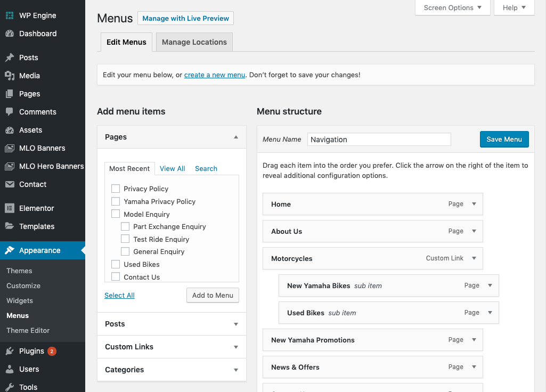Click the Contact envelope icon
The width and height of the screenshot is (546, 392).
click(x=10, y=184)
